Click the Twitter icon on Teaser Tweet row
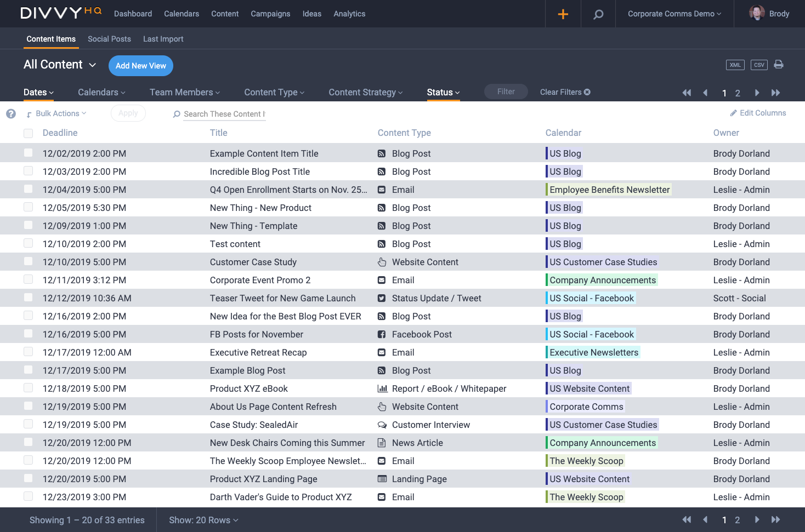This screenshot has height=532, width=805. click(x=382, y=298)
